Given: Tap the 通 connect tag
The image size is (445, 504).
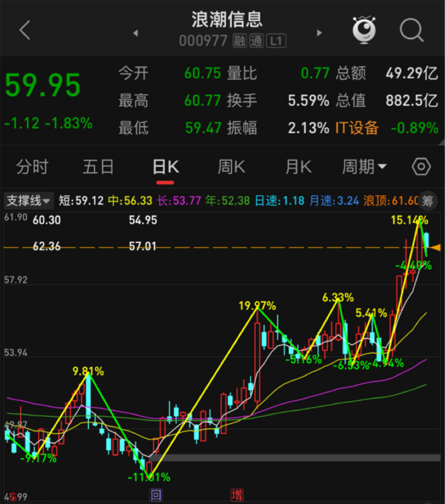Looking at the screenshot, I should point(257,41).
